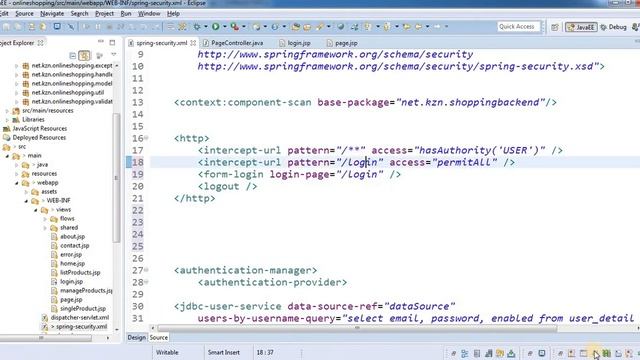This screenshot has width=640, height=360.
Task: Click the Project Explorer vertical scrollbar
Action: pos(116,178)
